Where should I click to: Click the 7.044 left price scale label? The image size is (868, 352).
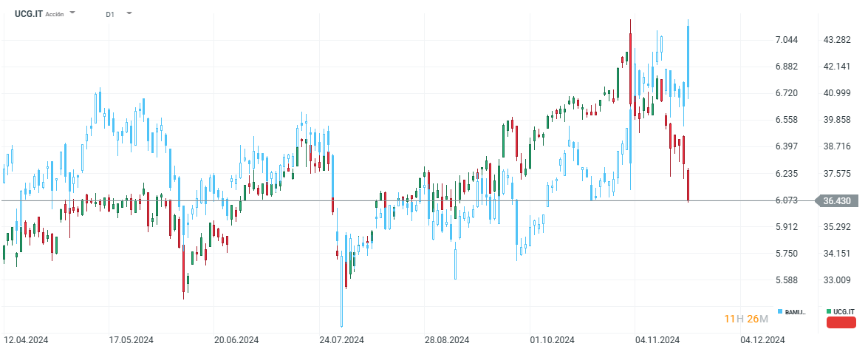coord(786,39)
